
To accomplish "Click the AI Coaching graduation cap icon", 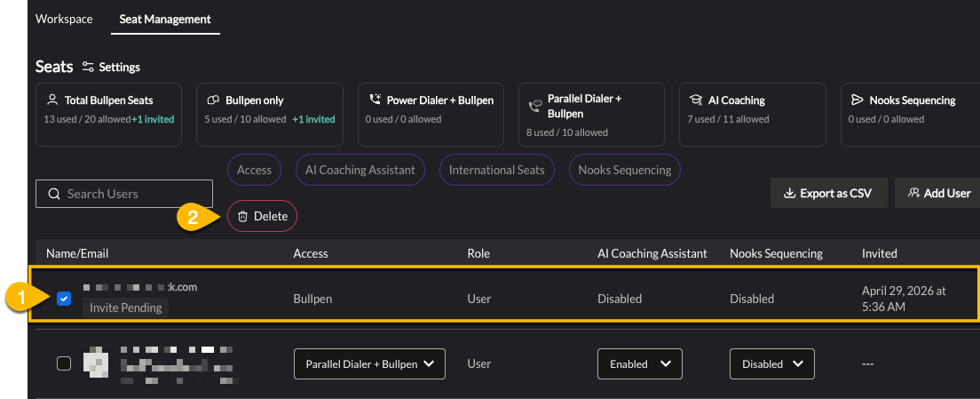I will pyautogui.click(x=696, y=100).
